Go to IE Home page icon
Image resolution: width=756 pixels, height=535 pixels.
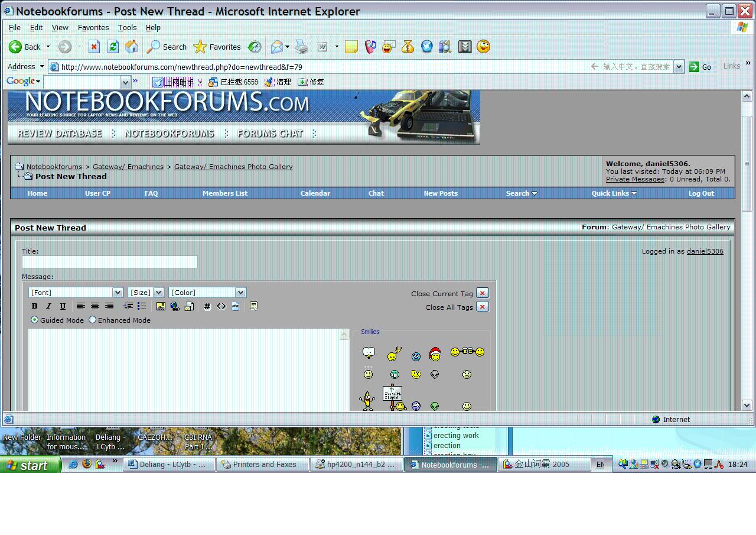pyautogui.click(x=132, y=47)
